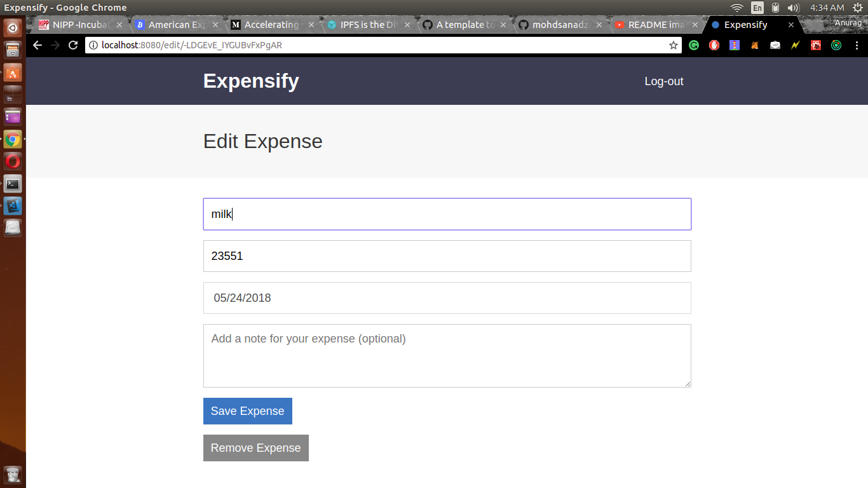
Task: Open the lightning bolt extension
Action: 795,45
